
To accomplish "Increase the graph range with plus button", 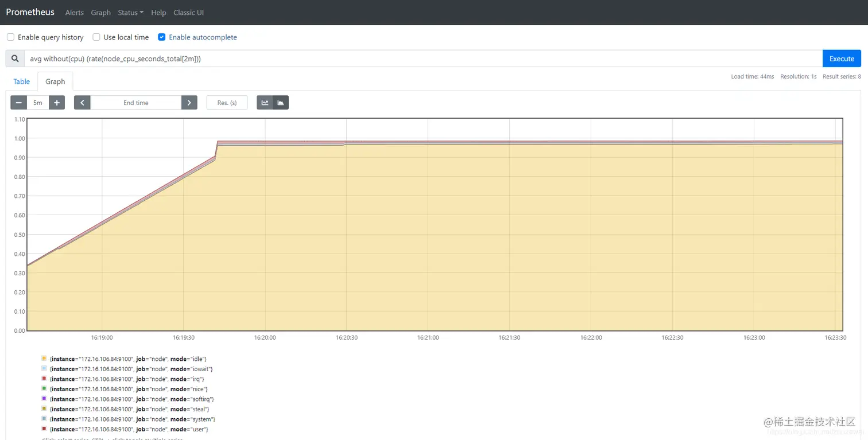I will point(57,103).
